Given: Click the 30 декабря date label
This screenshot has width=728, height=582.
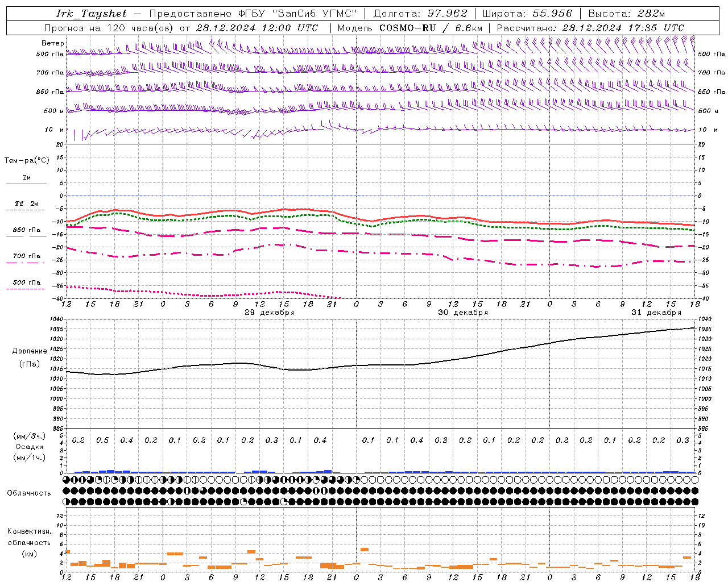Looking at the screenshot, I should tap(463, 313).
